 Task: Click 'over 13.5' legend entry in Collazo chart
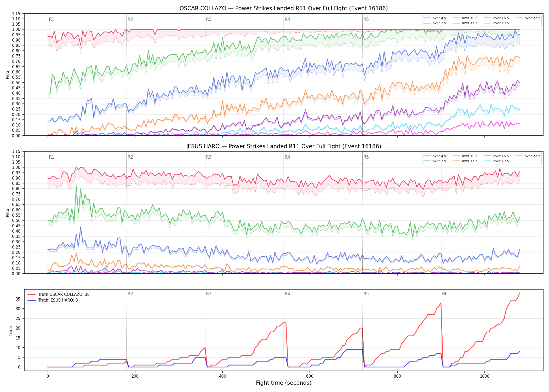coord(465,23)
